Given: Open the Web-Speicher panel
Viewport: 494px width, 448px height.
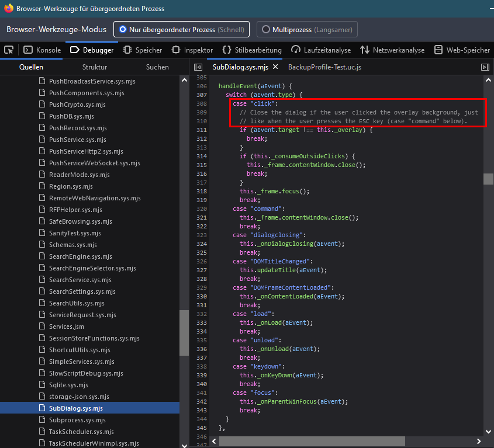Looking at the screenshot, I should pyautogui.click(x=462, y=50).
